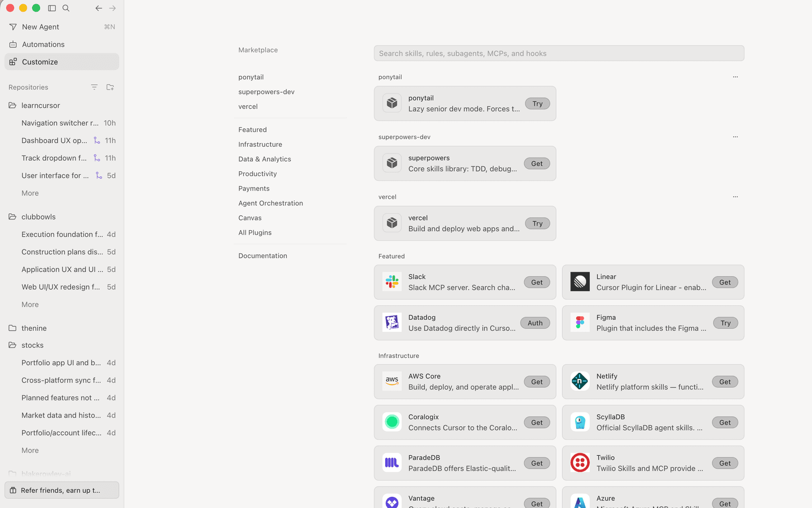
Task: Click the ponytail plugin box icon
Action: 392,103
